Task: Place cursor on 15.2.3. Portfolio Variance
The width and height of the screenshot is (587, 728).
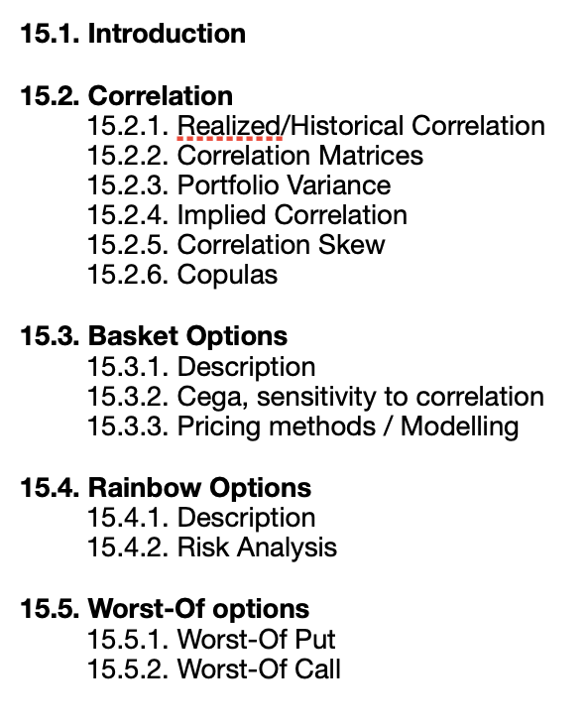Action: [x=239, y=185]
